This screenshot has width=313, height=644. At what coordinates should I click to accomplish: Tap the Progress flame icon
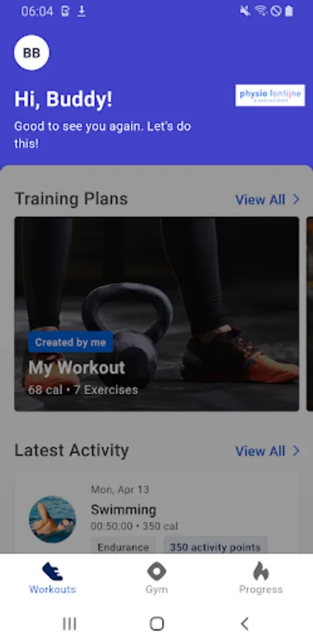(x=261, y=571)
